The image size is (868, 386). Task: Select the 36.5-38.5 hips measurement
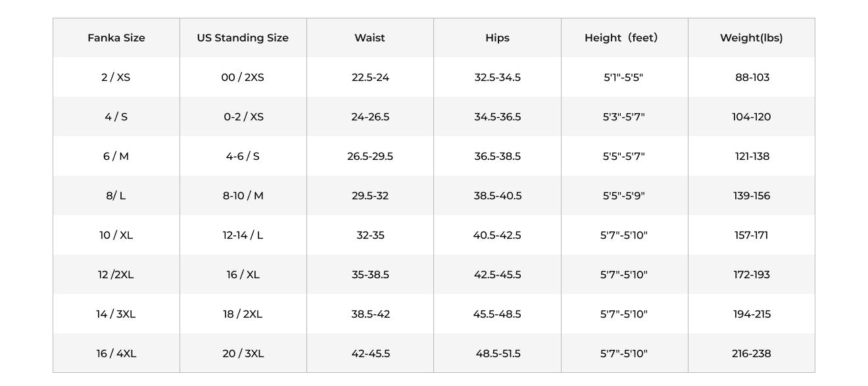pyautogui.click(x=497, y=157)
